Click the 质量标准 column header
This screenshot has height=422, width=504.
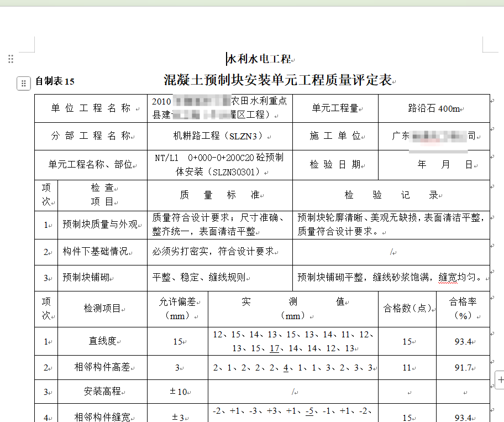coord(219,195)
